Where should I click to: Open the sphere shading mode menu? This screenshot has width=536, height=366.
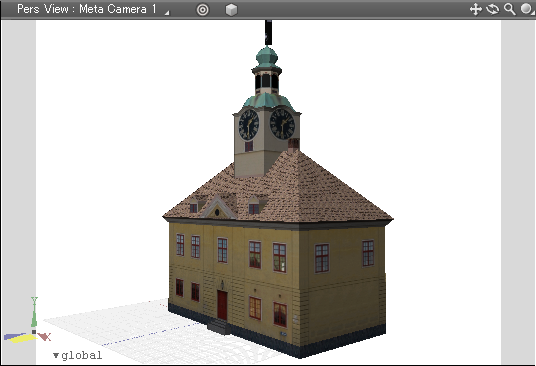tap(527, 9)
